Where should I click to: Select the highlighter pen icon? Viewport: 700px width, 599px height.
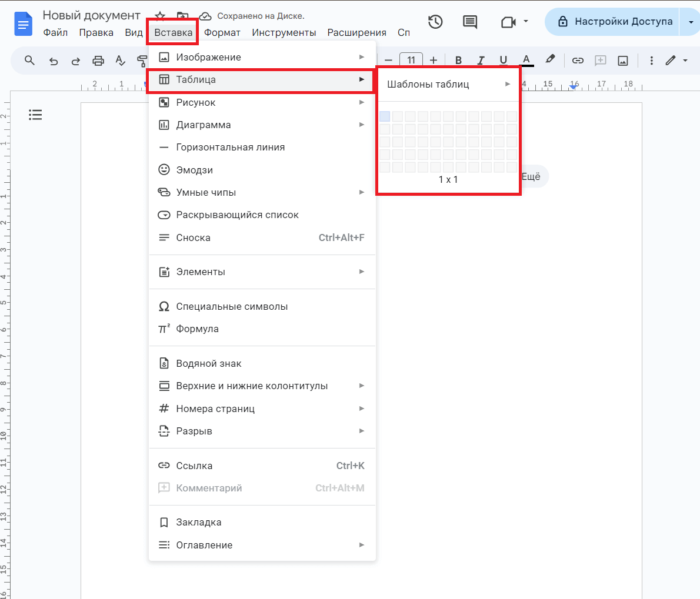(x=550, y=59)
